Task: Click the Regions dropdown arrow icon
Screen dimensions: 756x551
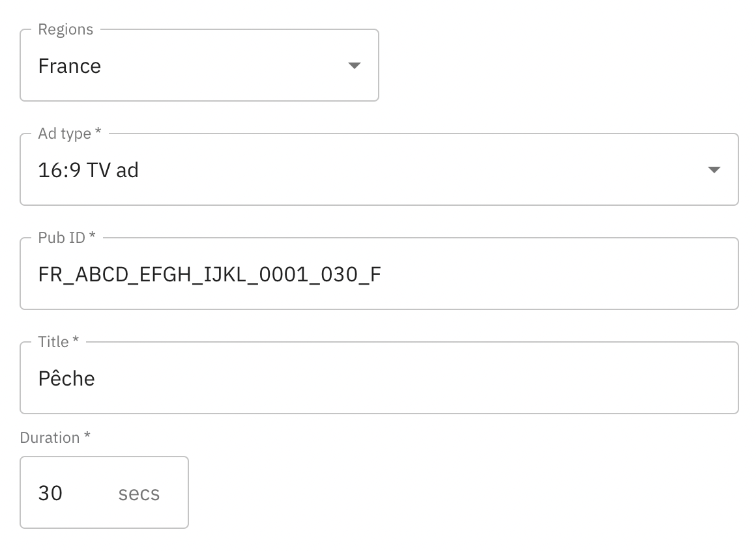Action: (x=354, y=66)
